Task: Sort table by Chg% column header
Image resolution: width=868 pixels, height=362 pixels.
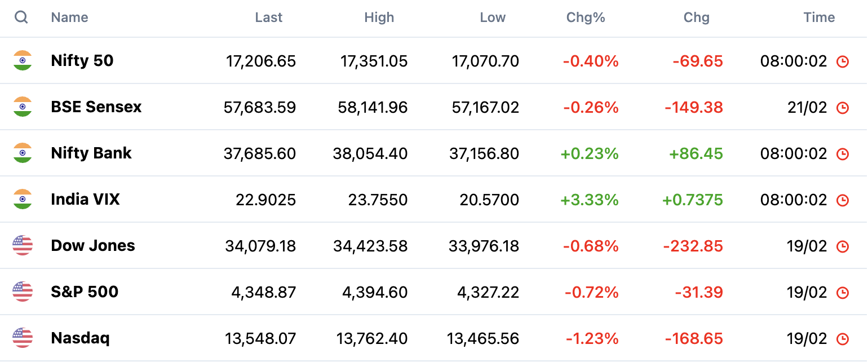Action: point(586,17)
